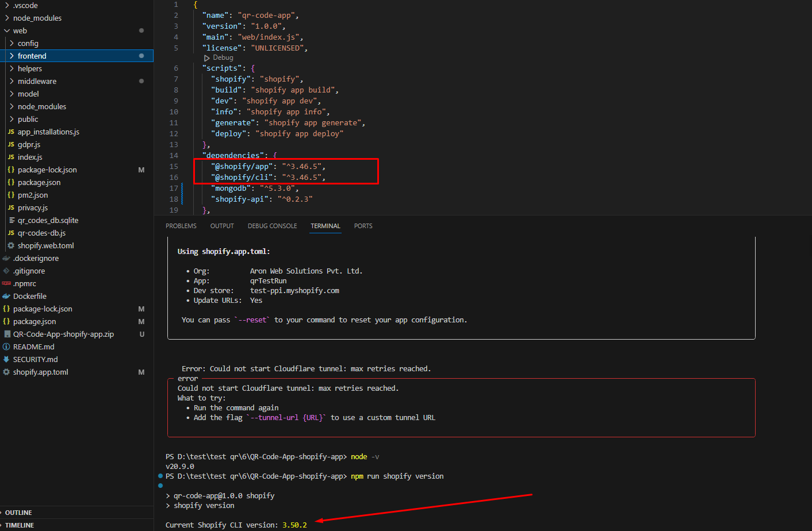This screenshot has width=812, height=531.
Task: Click the "license" line in editor
Action: (x=255, y=48)
